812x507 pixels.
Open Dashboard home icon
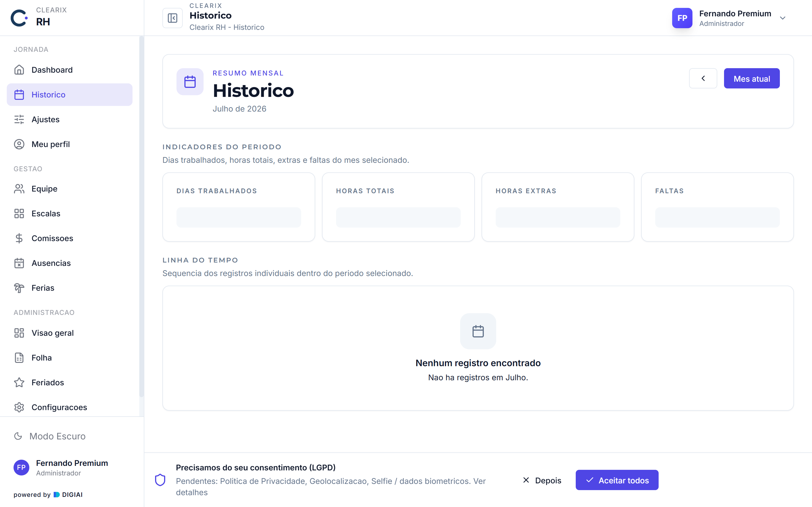19,70
